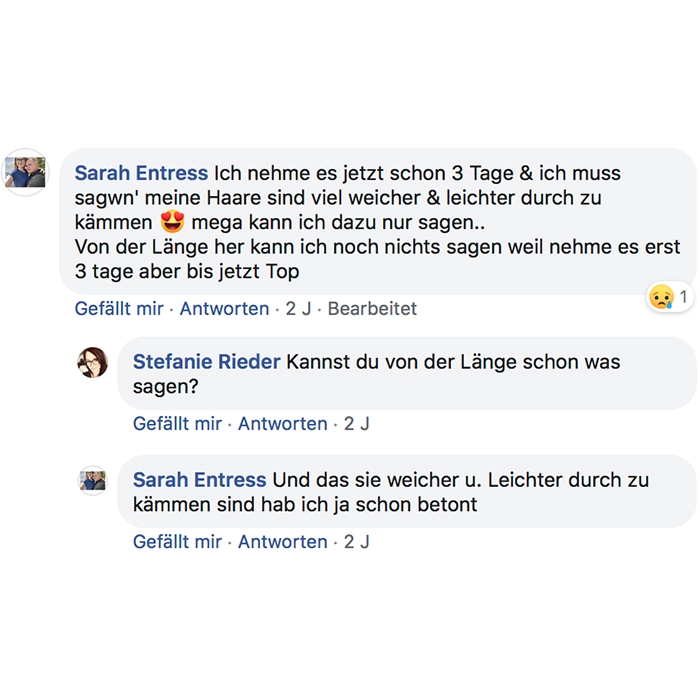700x700 pixels.
Task: Click Sarah Entress's avatar on the top comment
Action: coord(25,172)
